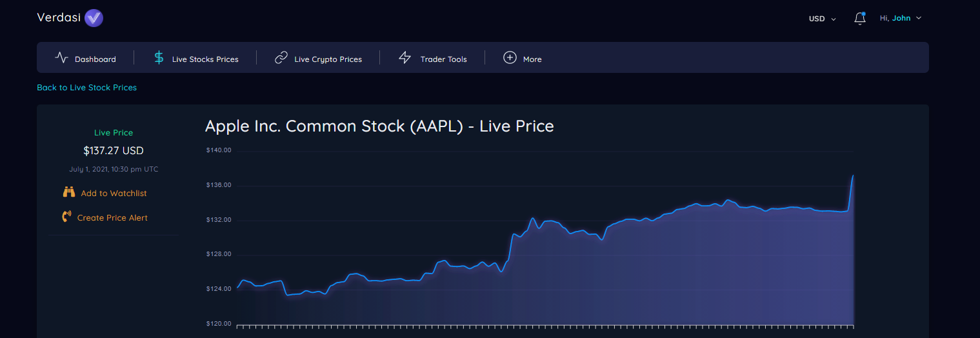Expand the Hi, John user menu
This screenshot has width=980, height=338.
[x=901, y=18]
